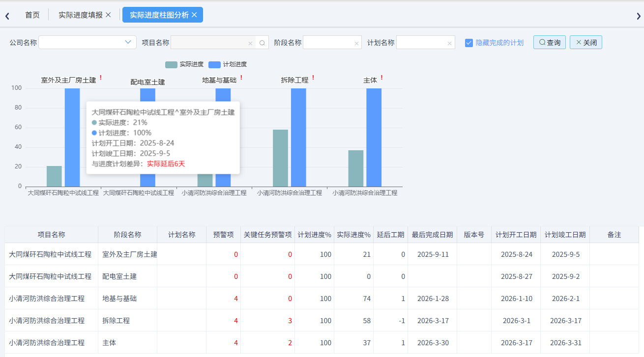Screen dimensions: 644x357
Task: Clear the 项目名称 field
Action: pyautogui.click(x=250, y=43)
